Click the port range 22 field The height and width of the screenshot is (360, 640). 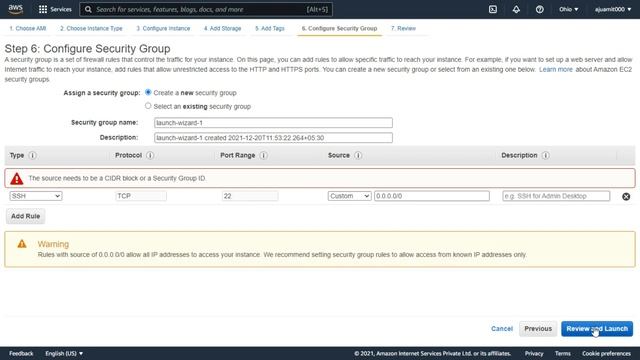click(250, 196)
